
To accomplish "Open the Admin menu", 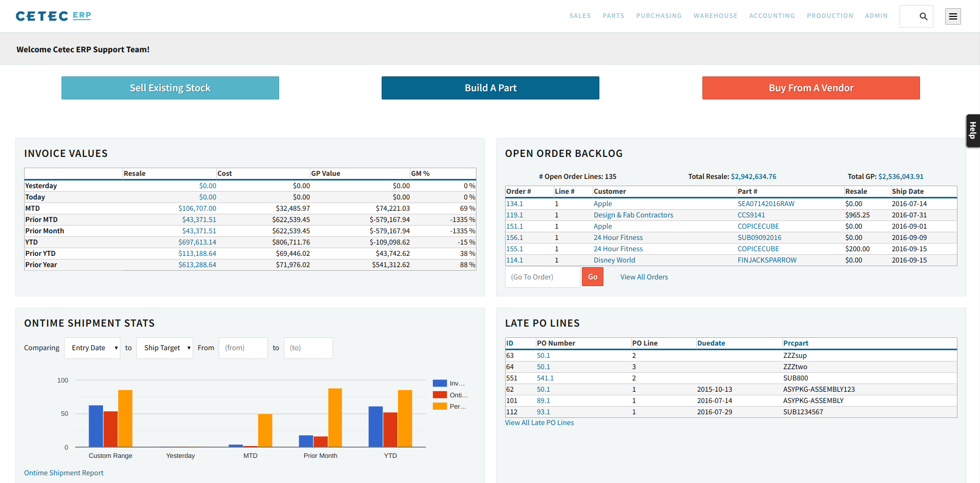I will point(876,16).
